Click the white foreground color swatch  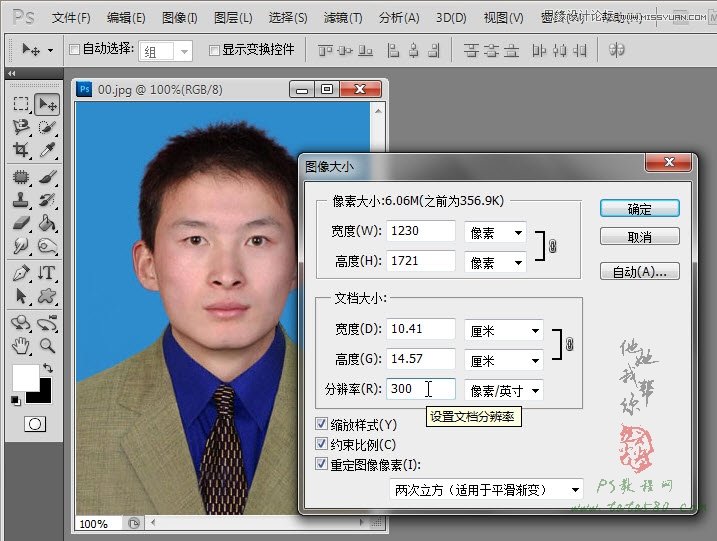(x=25, y=378)
